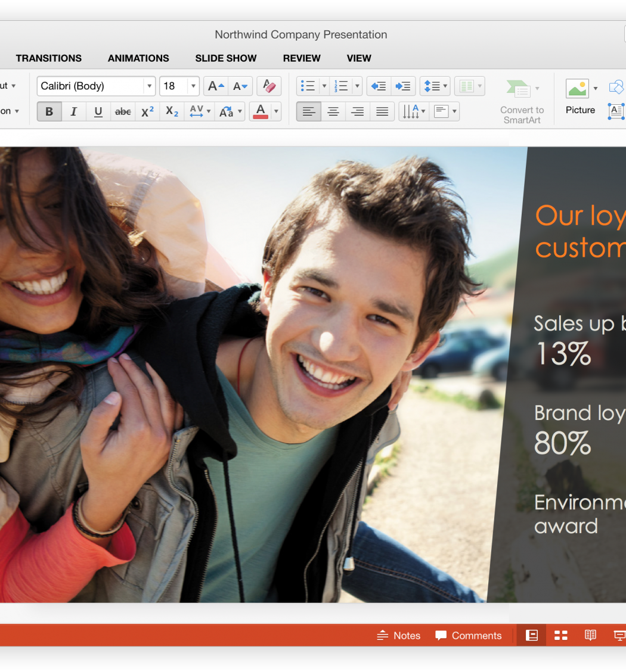Select the 'Sales up' text on slide
Screen dimensions: 626x672
click(574, 323)
